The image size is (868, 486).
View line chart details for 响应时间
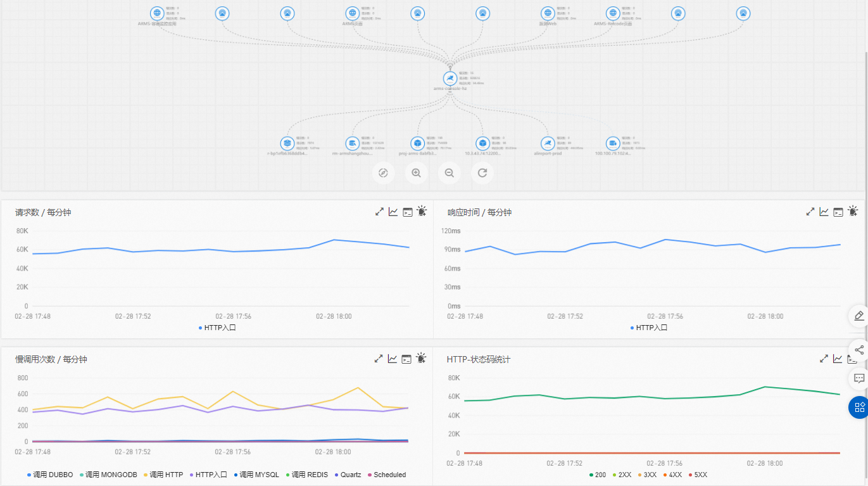(824, 212)
